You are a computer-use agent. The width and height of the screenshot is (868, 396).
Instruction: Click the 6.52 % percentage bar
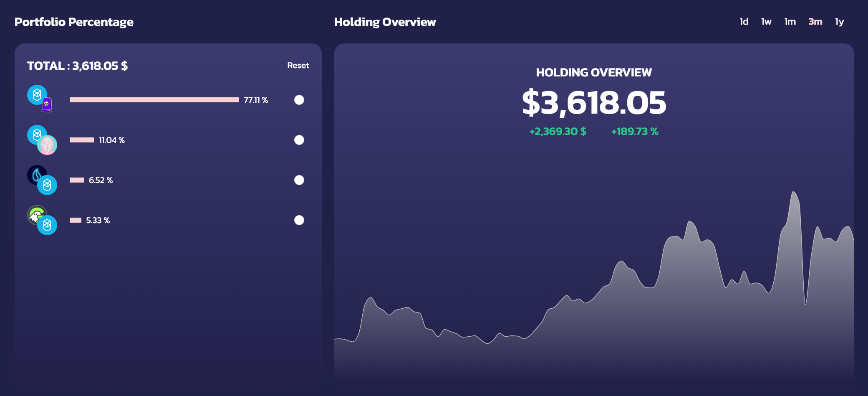77,180
